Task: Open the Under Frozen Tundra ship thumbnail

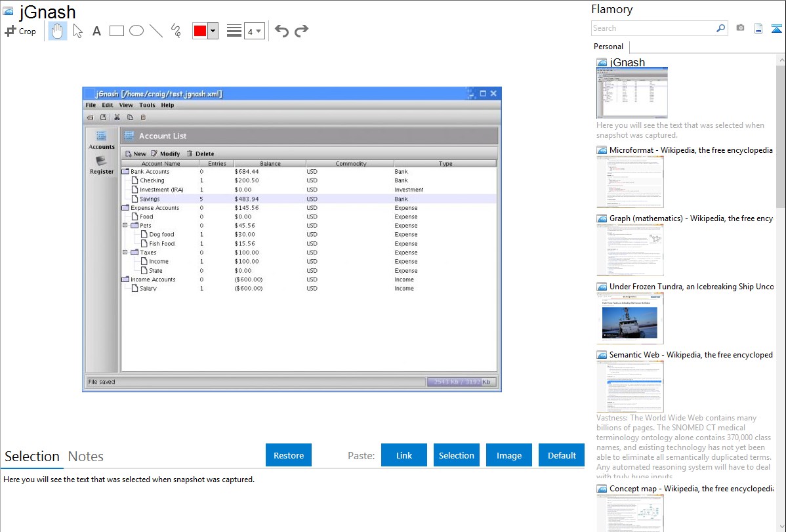Action: [630, 318]
